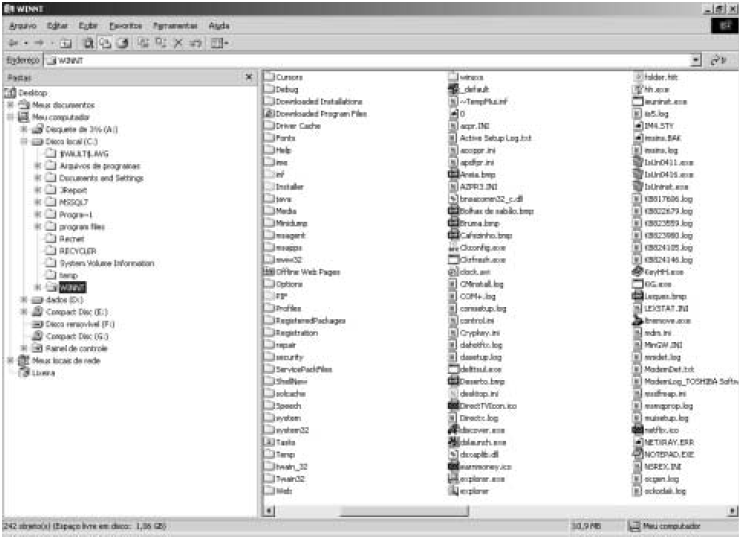Viewport: 741px width, 539px height.
Task: Click the Up one level folder icon
Action: click(61, 44)
